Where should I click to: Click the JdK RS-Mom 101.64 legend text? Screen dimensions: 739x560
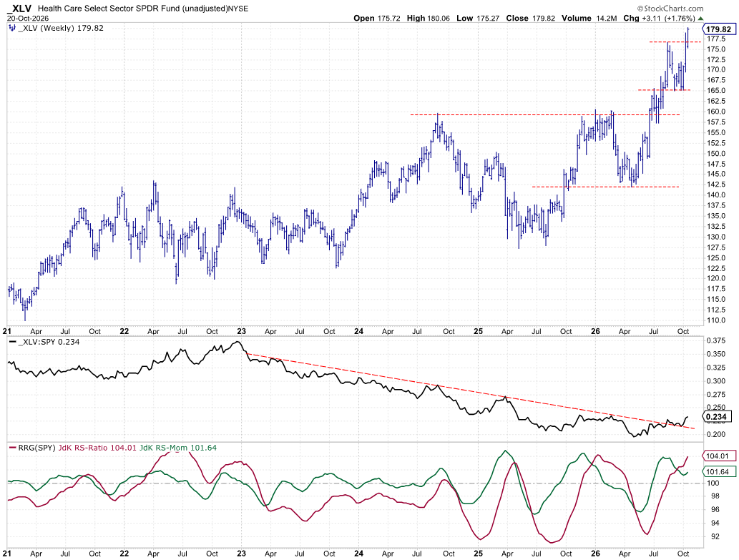178,448
